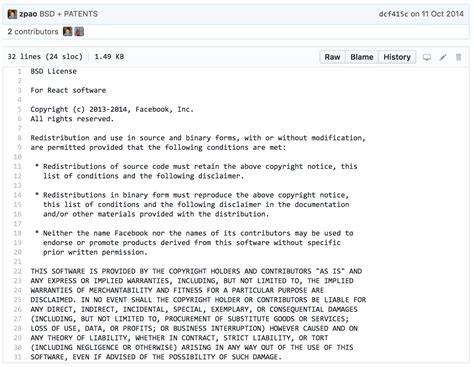This screenshot has width=474, height=367.
Task: Select line number 11
Action: [x=17, y=166]
